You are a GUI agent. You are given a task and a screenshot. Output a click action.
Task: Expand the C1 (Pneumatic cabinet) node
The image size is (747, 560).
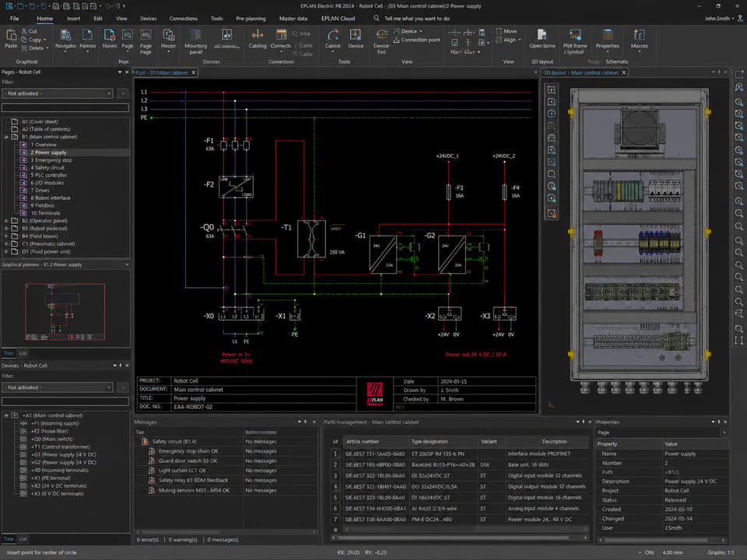pos(6,243)
